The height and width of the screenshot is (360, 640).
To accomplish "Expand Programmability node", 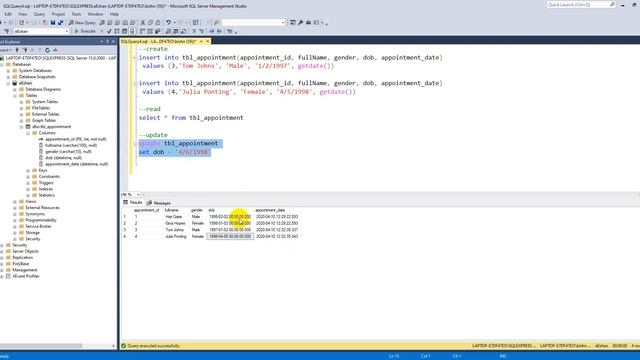I will tap(15, 220).
